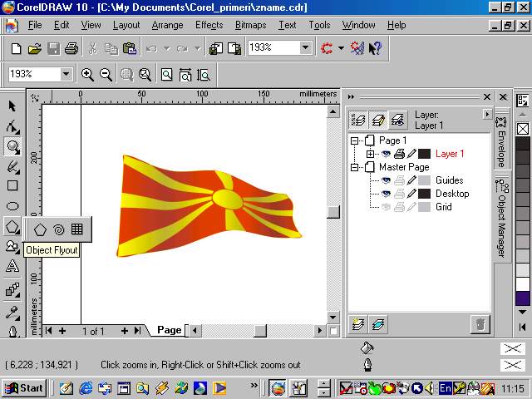Click the Cut scissors icon
The image size is (532, 399).
[x=92, y=48]
